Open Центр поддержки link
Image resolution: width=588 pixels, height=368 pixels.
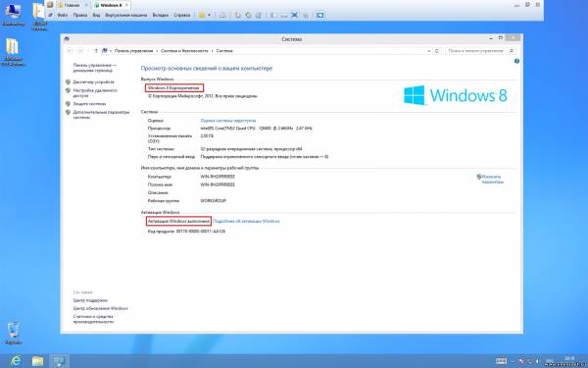[x=90, y=300]
